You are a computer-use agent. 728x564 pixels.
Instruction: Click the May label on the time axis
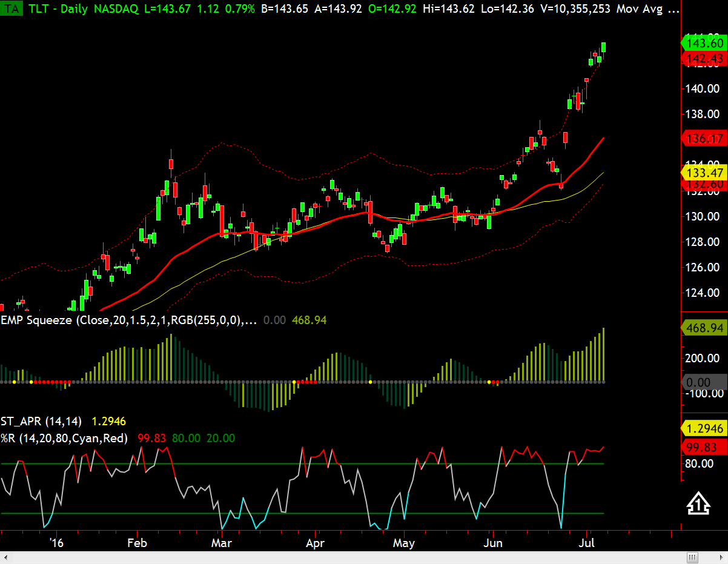click(404, 543)
